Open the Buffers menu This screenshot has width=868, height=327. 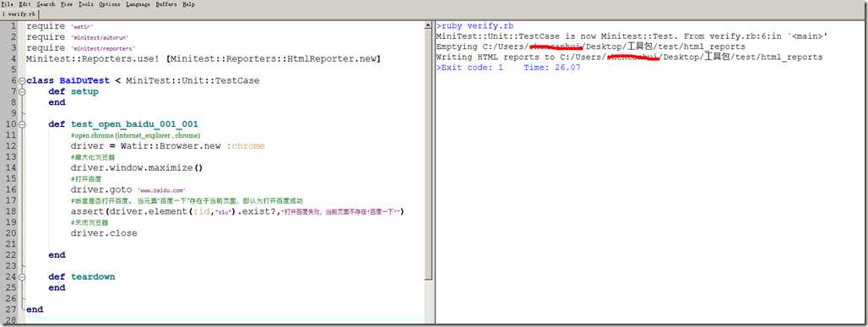(x=166, y=4)
